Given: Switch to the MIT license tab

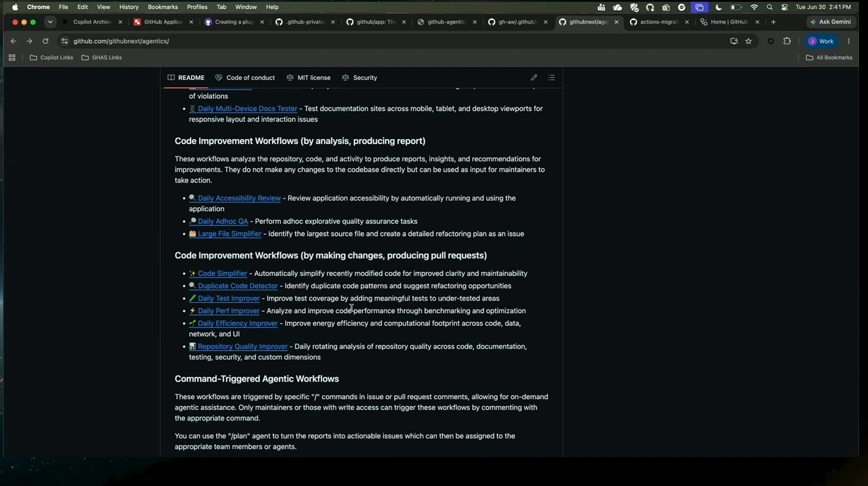Looking at the screenshot, I should click(308, 78).
